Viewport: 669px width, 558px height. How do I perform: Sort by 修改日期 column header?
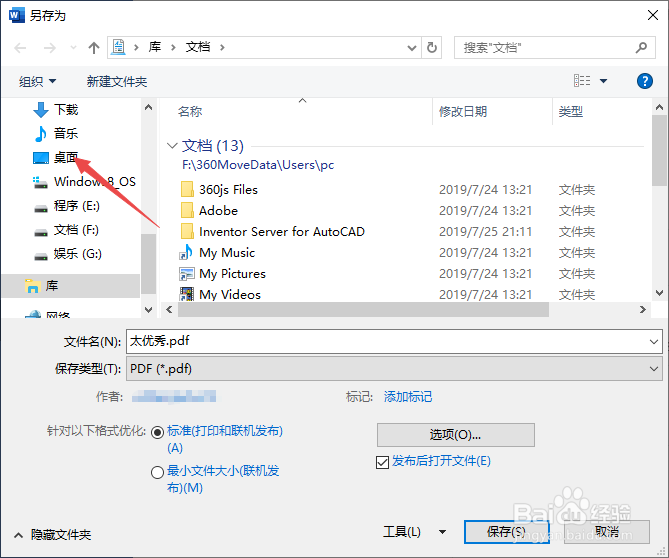coord(463,112)
